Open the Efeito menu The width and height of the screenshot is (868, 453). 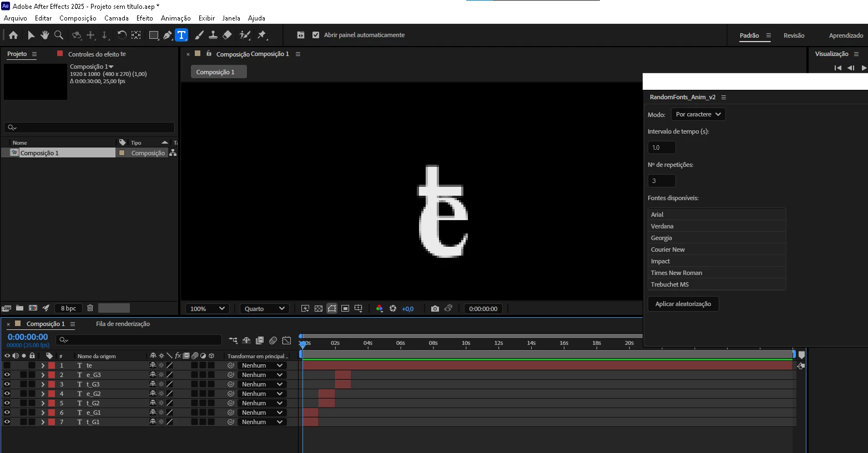click(144, 18)
